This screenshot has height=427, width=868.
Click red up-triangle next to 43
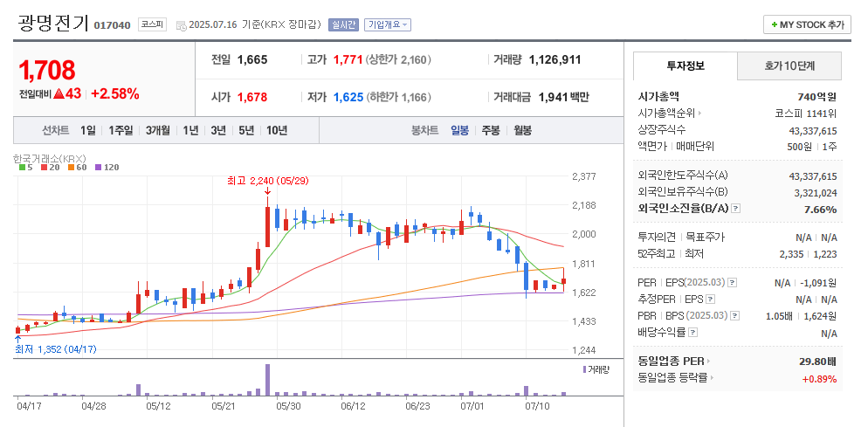(59, 94)
